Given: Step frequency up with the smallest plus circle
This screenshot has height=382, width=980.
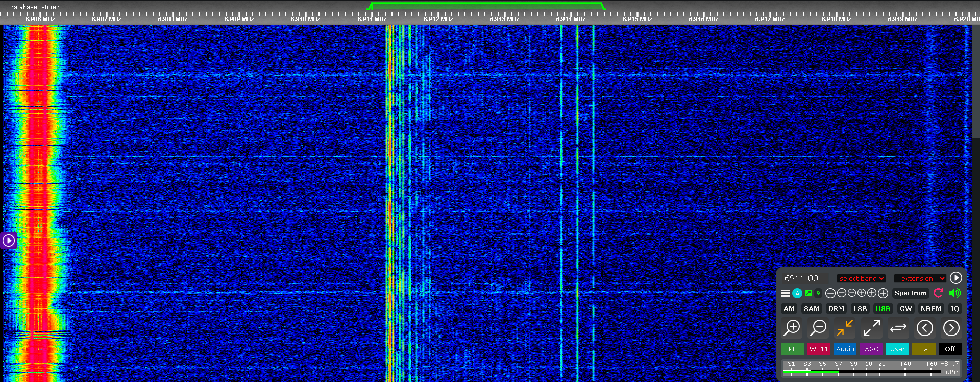Looking at the screenshot, I should [862, 293].
